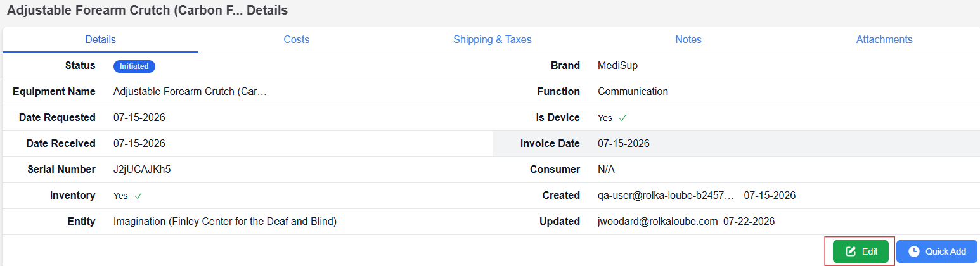Click the Created field label
Viewport: 980px width, 266px height.
click(561, 196)
